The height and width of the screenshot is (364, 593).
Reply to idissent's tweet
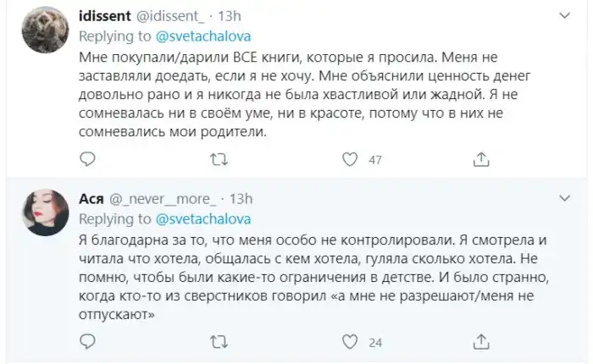pos(86,158)
